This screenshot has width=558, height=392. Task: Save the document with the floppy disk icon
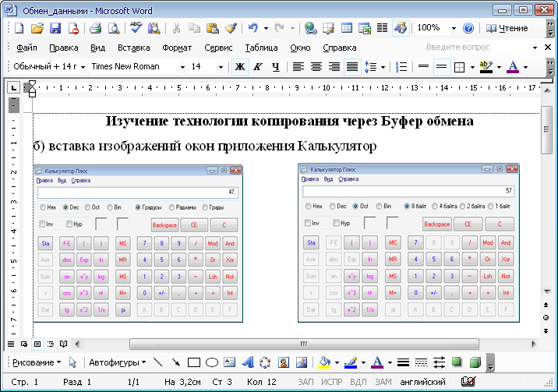tap(55, 28)
